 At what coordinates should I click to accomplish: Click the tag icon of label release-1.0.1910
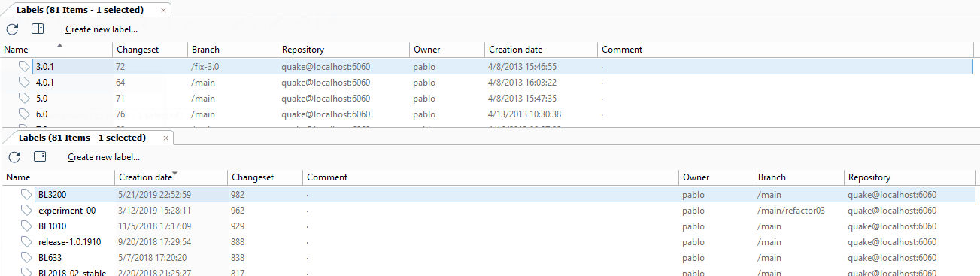pyautogui.click(x=27, y=242)
